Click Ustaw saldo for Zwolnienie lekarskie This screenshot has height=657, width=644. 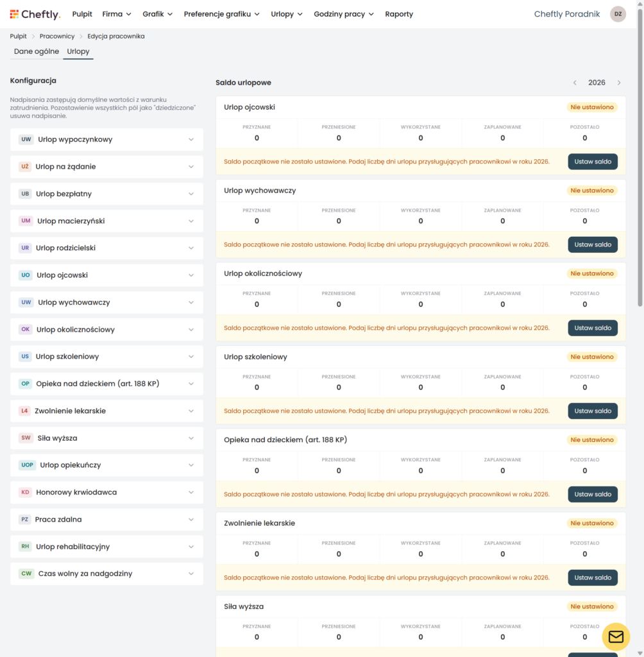pyautogui.click(x=593, y=578)
